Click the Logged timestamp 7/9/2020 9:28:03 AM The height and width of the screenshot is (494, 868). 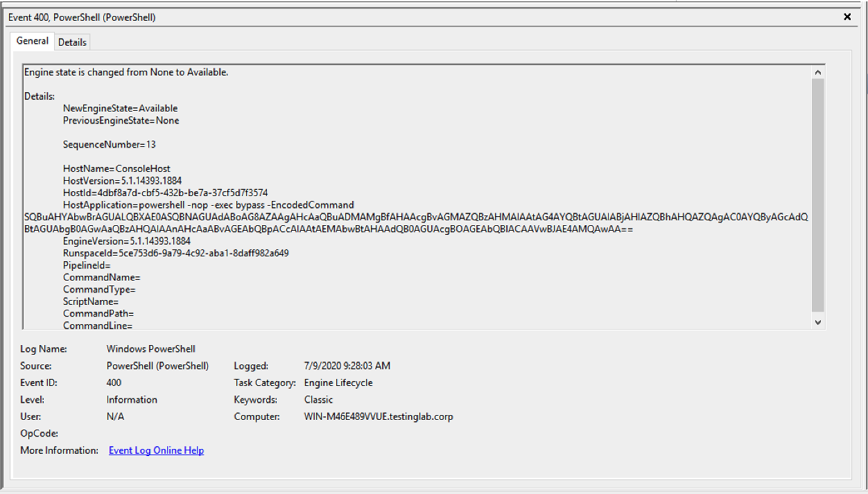[x=347, y=366]
